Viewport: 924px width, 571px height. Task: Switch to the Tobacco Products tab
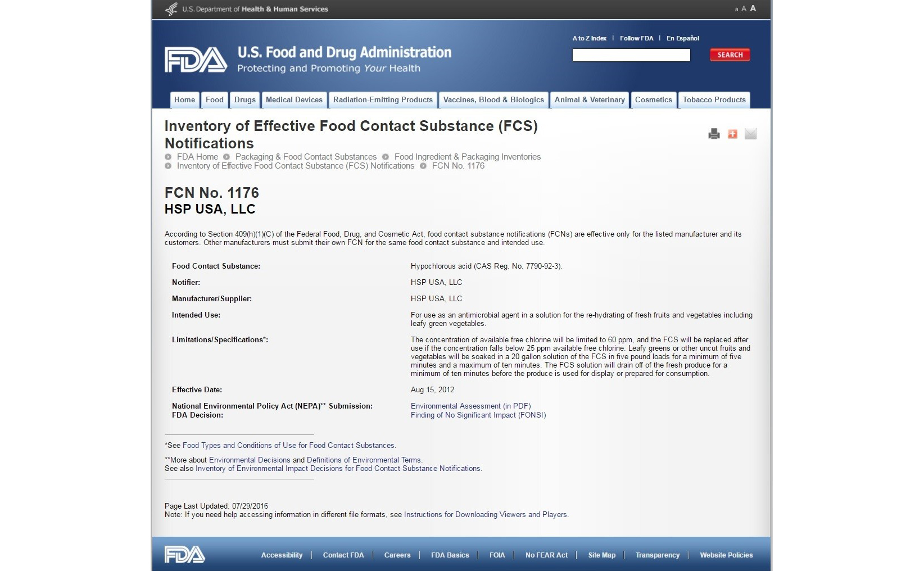pos(714,100)
